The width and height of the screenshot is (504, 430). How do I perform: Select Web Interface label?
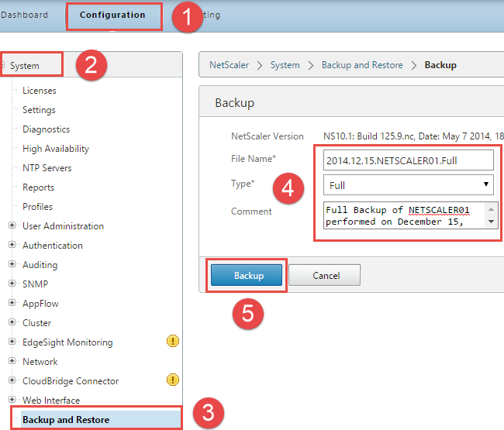51,401
